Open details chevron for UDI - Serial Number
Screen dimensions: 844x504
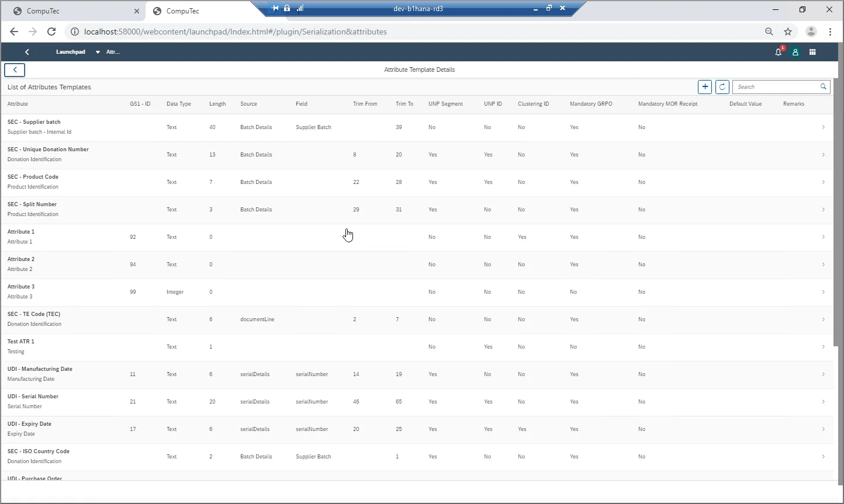(823, 402)
